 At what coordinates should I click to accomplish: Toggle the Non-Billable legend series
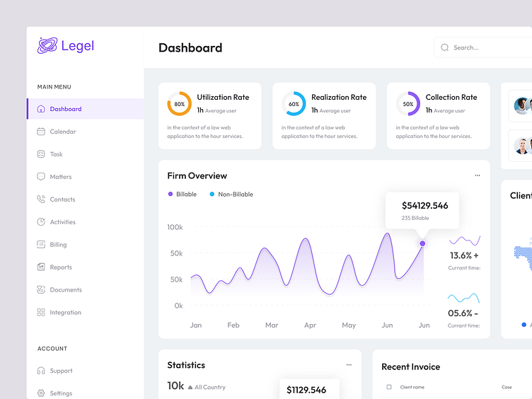click(212, 195)
